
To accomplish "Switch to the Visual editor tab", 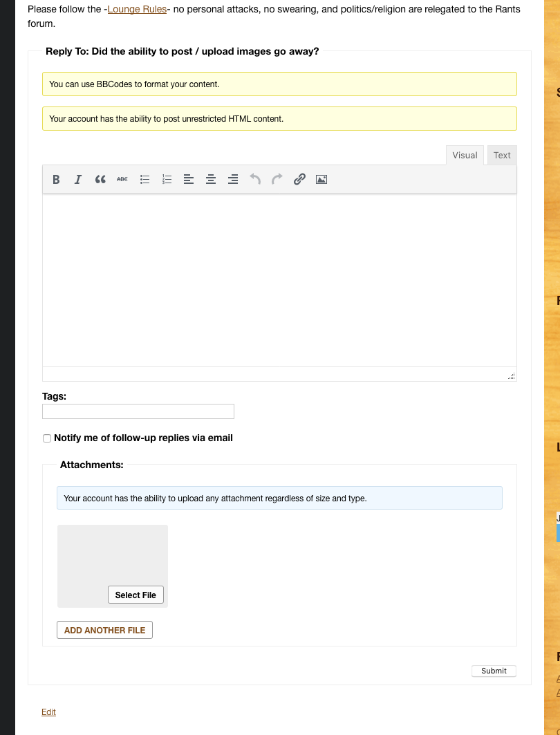I will 465,156.
